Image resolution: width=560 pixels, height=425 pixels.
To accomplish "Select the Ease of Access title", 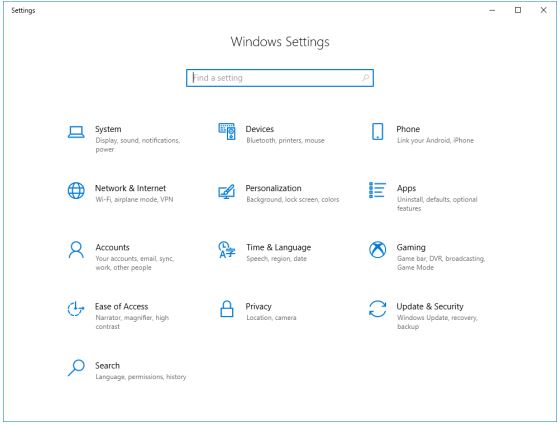I will (x=121, y=306).
